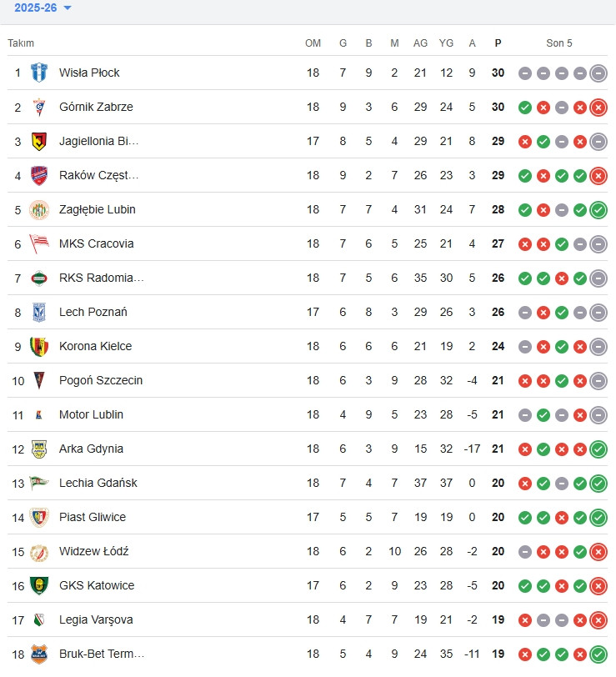Click the Arka Gdynia crest icon

(39, 449)
